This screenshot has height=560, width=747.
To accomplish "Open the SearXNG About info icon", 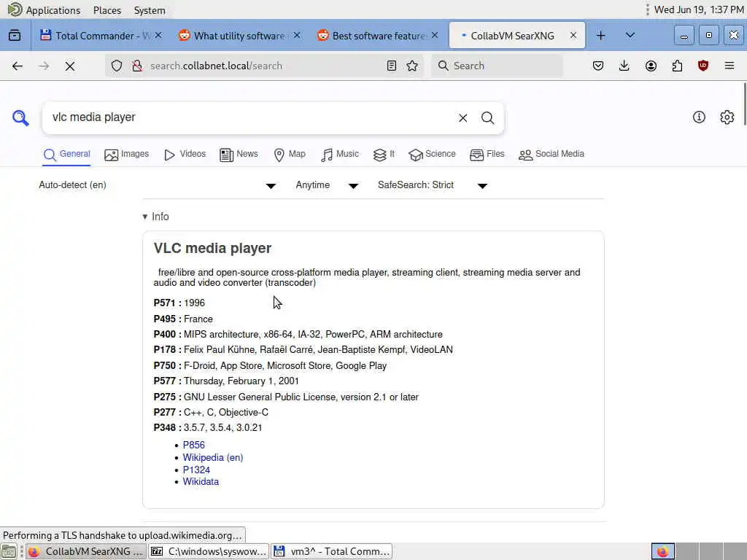I will coord(699,117).
